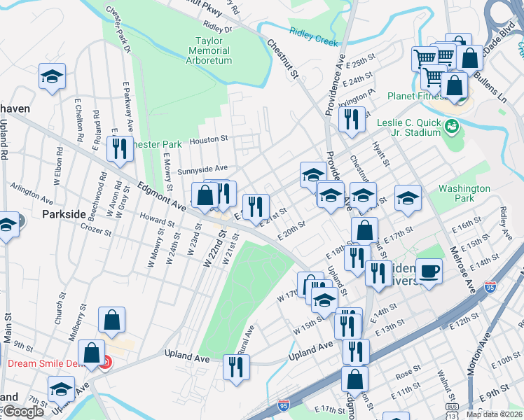Image resolution: width=524 pixels, height=420 pixels.
Task: Click the I-95 highway shield near Melrose Ave
Action: click(x=490, y=287)
